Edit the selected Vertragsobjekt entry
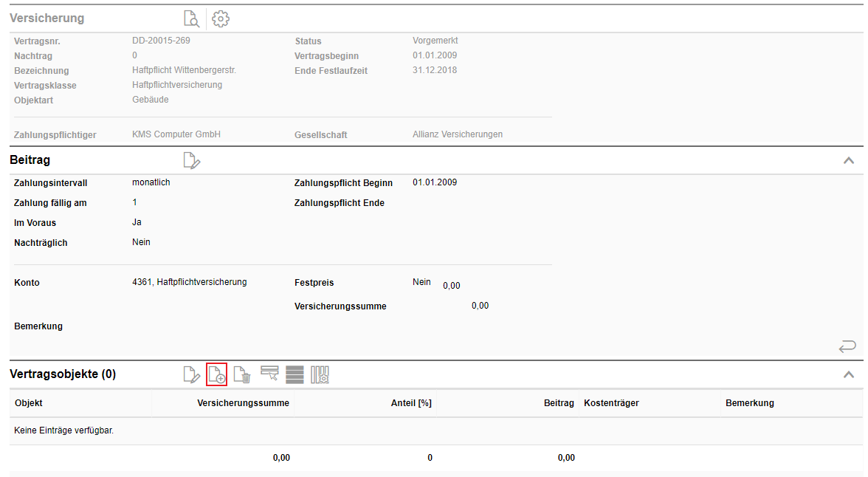868x477 pixels. click(192, 374)
